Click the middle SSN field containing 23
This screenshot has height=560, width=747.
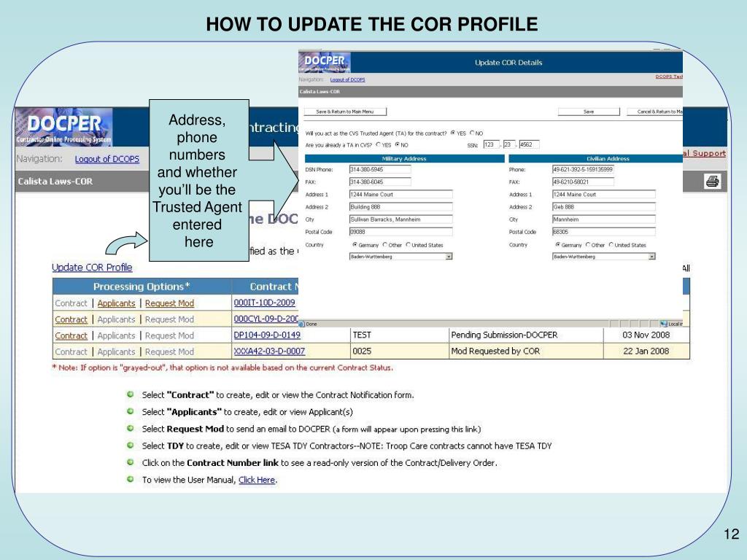coord(509,144)
